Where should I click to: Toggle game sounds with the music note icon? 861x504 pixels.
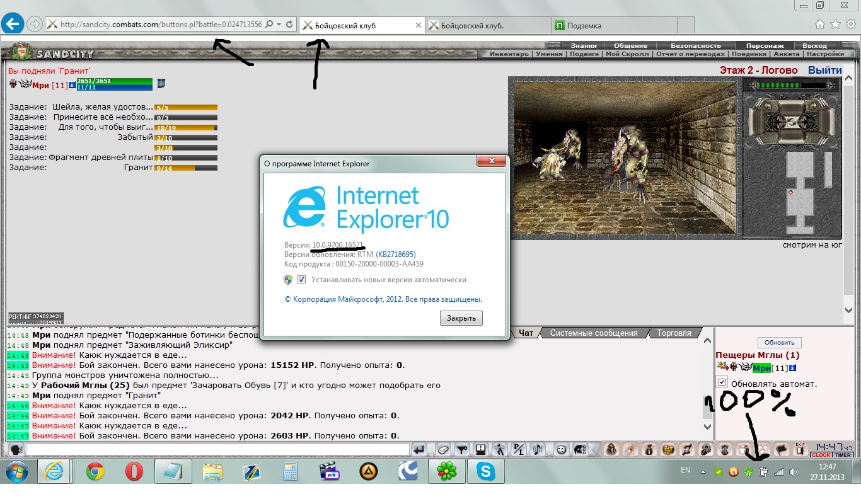click(x=538, y=450)
